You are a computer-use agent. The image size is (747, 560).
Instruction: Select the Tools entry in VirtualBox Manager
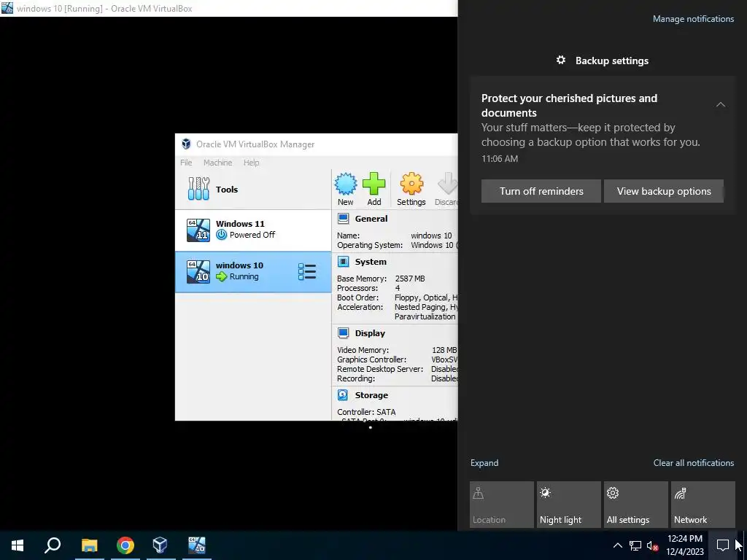(253, 189)
